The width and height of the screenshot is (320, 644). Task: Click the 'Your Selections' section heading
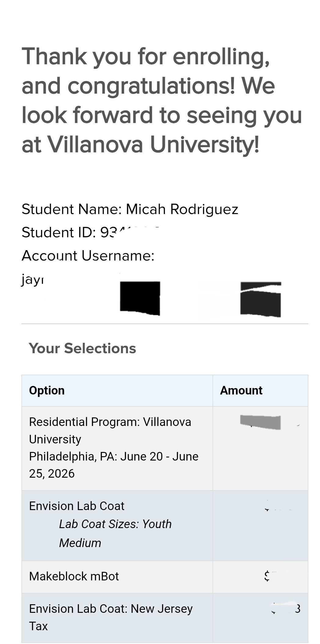pyautogui.click(x=82, y=348)
